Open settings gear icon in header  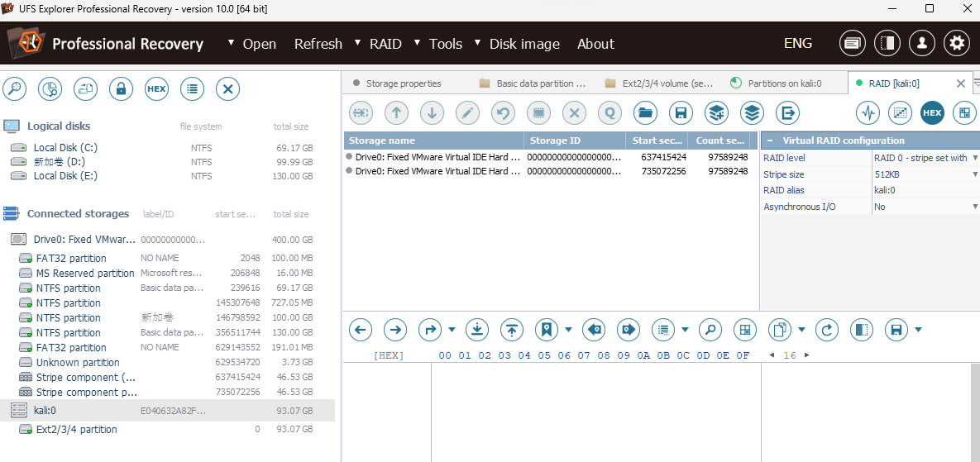pos(956,43)
